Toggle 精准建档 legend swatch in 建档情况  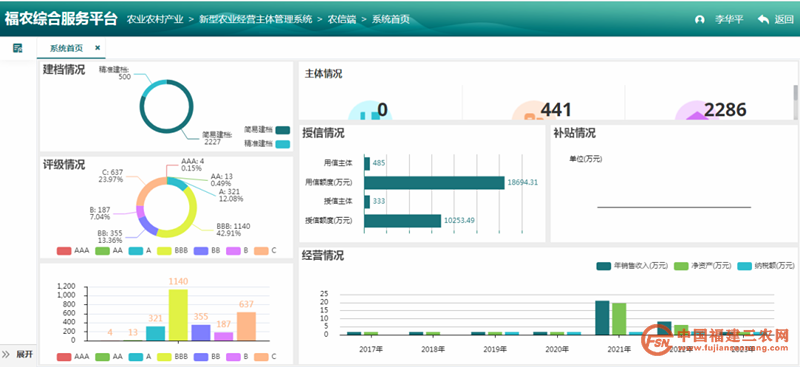pos(283,144)
